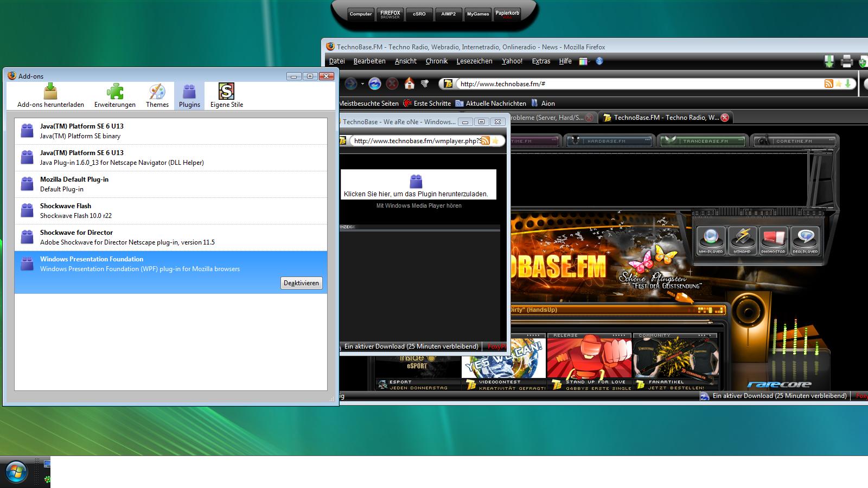Viewport: 868px width, 488px height.
Task: Open the Themes panel
Action: click(157, 95)
